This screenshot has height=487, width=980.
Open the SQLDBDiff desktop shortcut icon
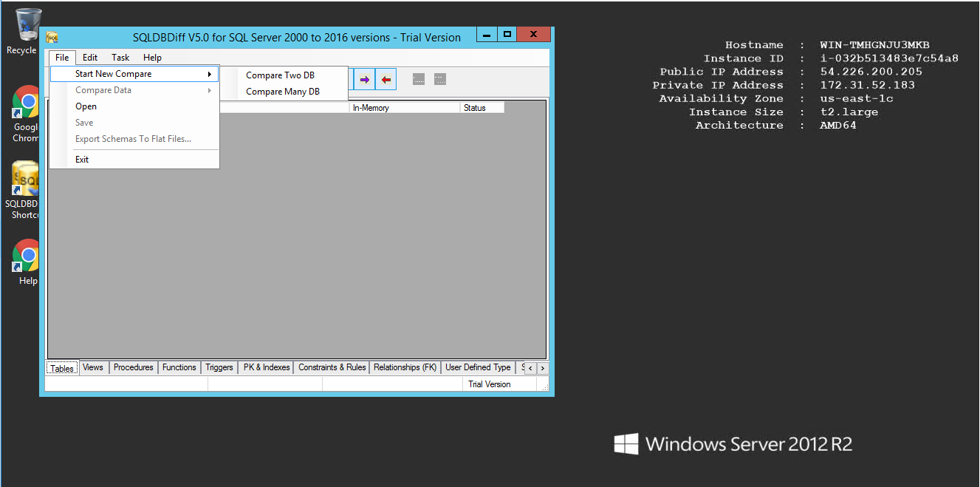(x=27, y=181)
